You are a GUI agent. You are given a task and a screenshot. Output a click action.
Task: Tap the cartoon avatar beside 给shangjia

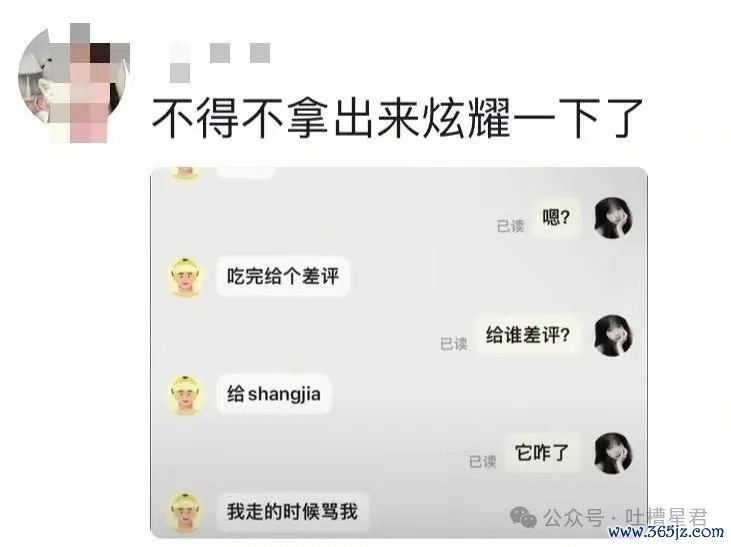(186, 395)
